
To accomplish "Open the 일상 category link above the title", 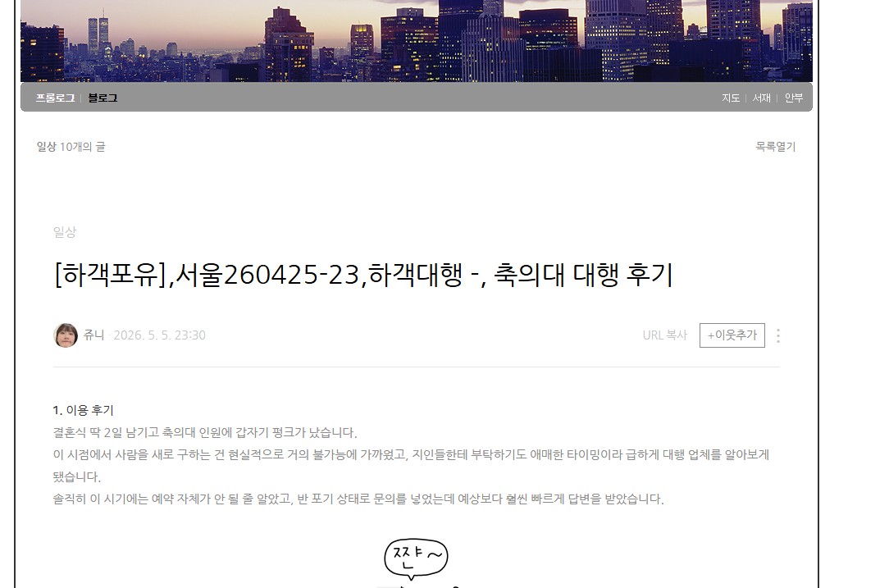I will click(65, 232).
